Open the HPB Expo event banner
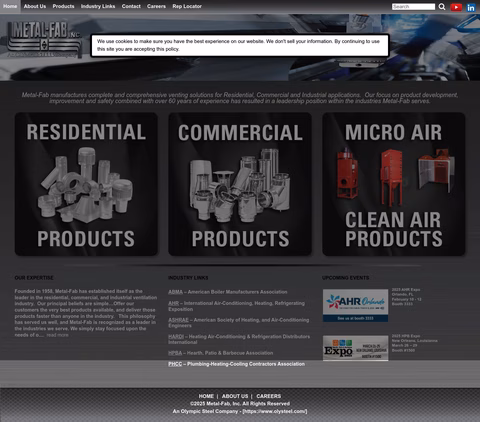Viewport: 480px width, 422px height. coord(355,348)
